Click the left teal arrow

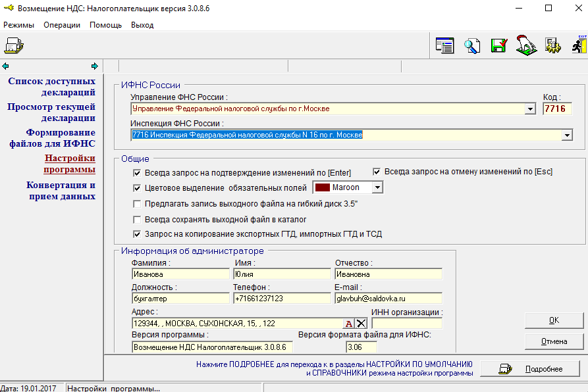click(5, 66)
